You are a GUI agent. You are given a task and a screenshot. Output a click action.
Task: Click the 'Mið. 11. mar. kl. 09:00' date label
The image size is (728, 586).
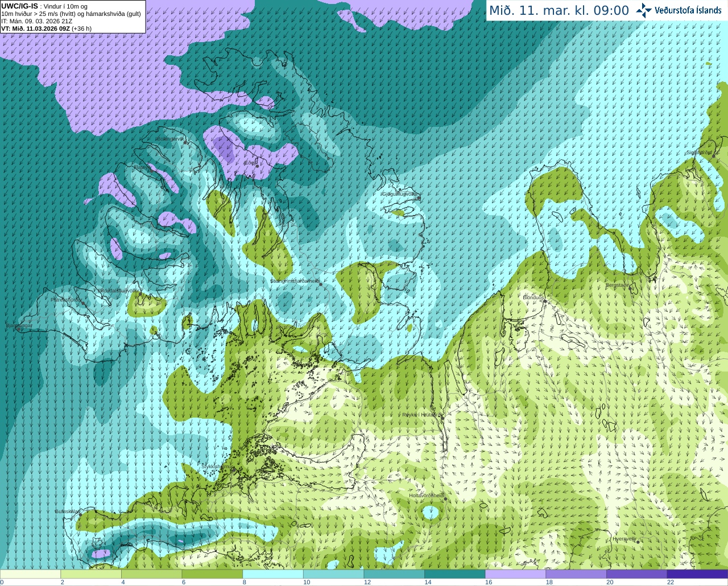559,10
